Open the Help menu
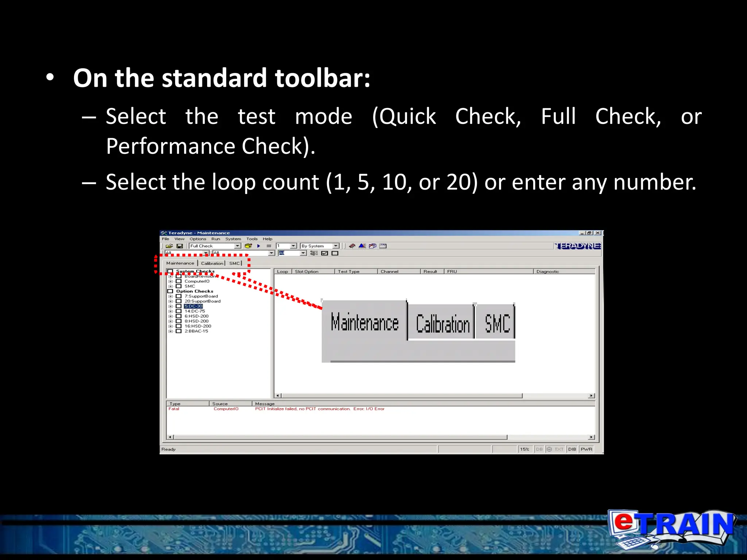The image size is (747, 560). [x=267, y=239]
